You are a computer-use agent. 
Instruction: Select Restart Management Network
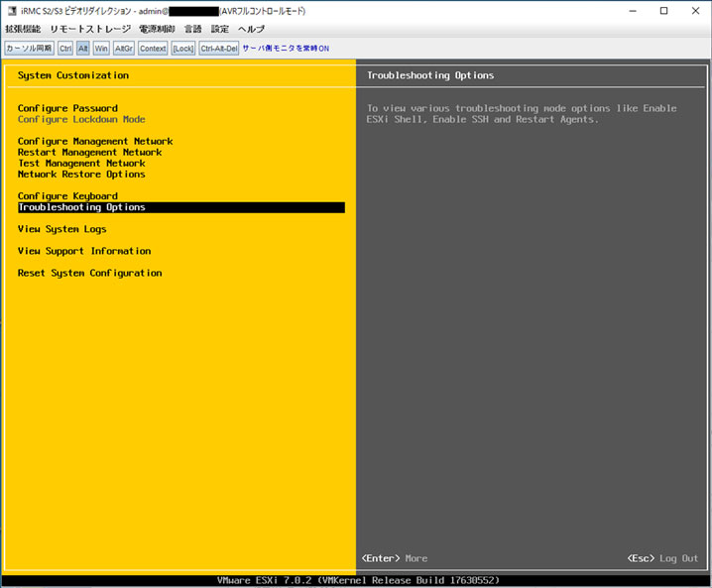89,152
